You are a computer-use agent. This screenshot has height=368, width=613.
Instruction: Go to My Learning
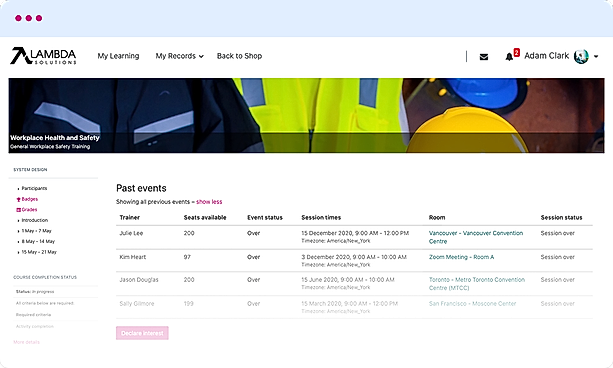tap(118, 56)
